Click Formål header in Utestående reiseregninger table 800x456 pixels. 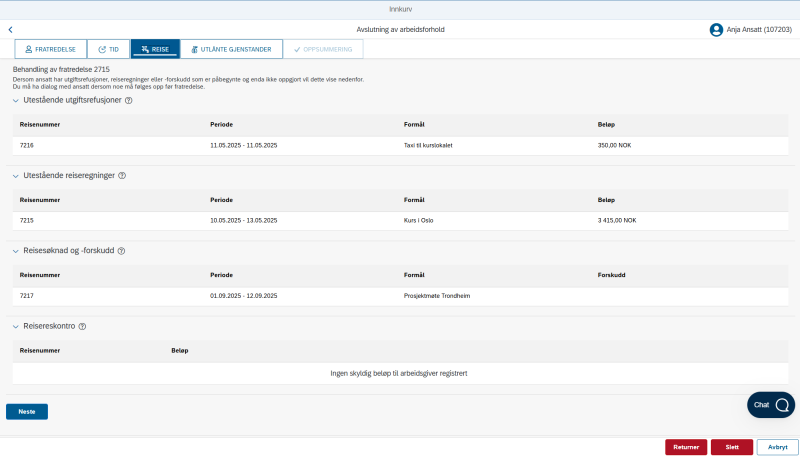pos(414,200)
